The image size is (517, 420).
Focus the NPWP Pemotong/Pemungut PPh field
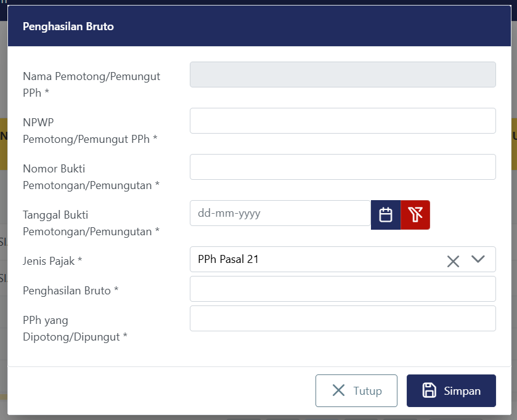tap(343, 121)
